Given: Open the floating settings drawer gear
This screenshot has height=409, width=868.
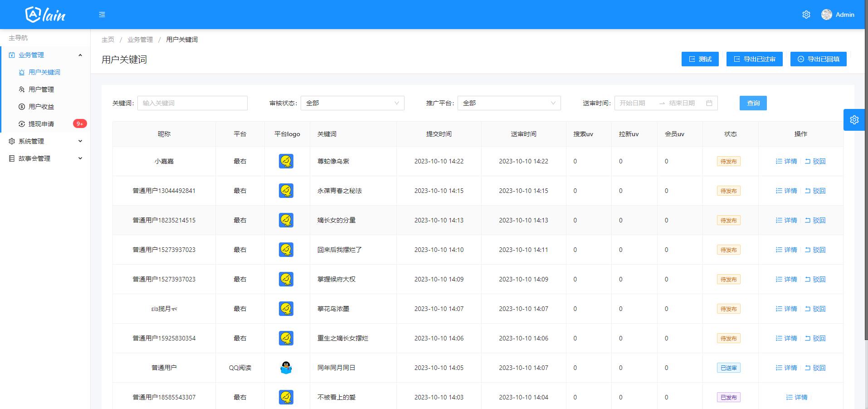Looking at the screenshot, I should tap(854, 120).
